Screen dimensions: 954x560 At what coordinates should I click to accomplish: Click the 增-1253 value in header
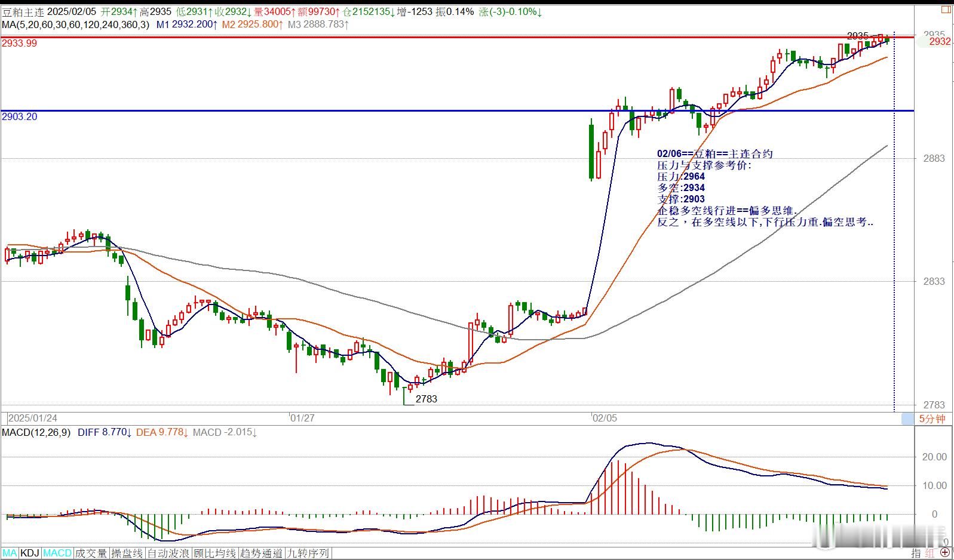(414, 12)
